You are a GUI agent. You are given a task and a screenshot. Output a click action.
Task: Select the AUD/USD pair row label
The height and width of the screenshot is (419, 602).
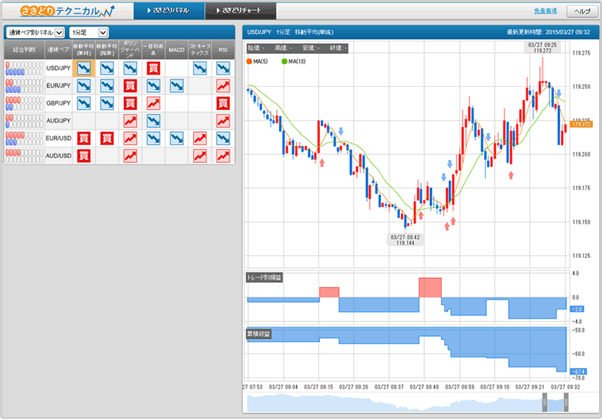(x=58, y=156)
